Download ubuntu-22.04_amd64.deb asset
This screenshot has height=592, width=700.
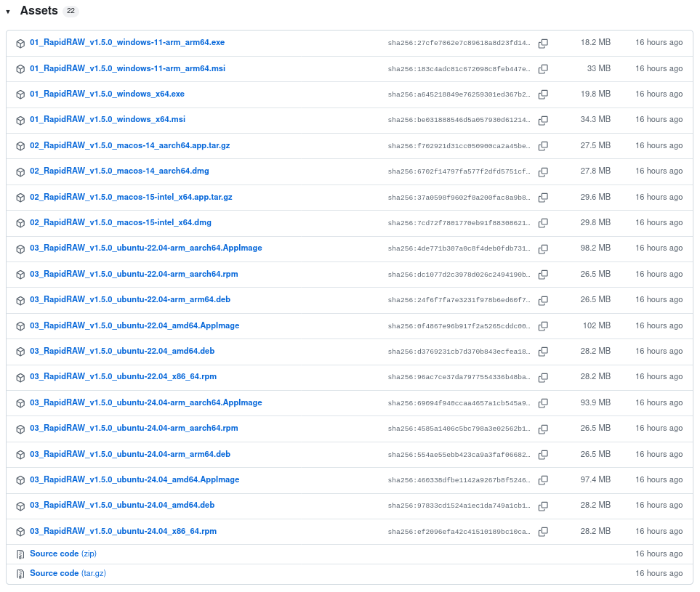click(122, 351)
